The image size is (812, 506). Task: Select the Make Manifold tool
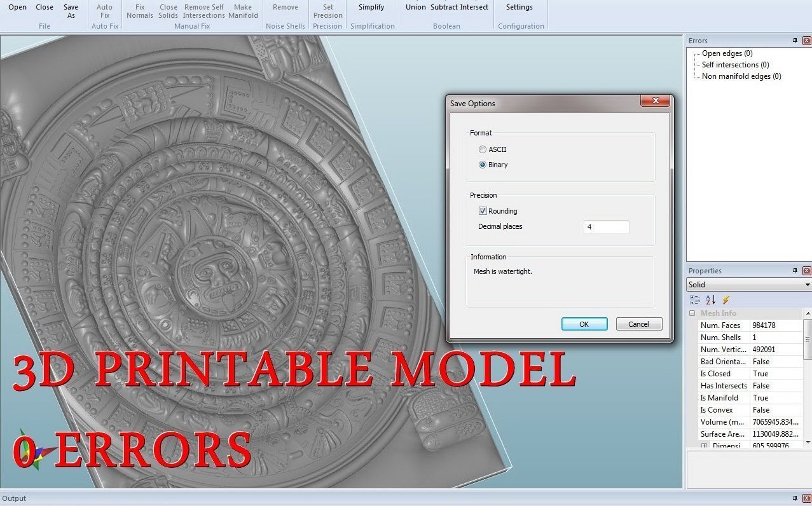[x=243, y=11]
